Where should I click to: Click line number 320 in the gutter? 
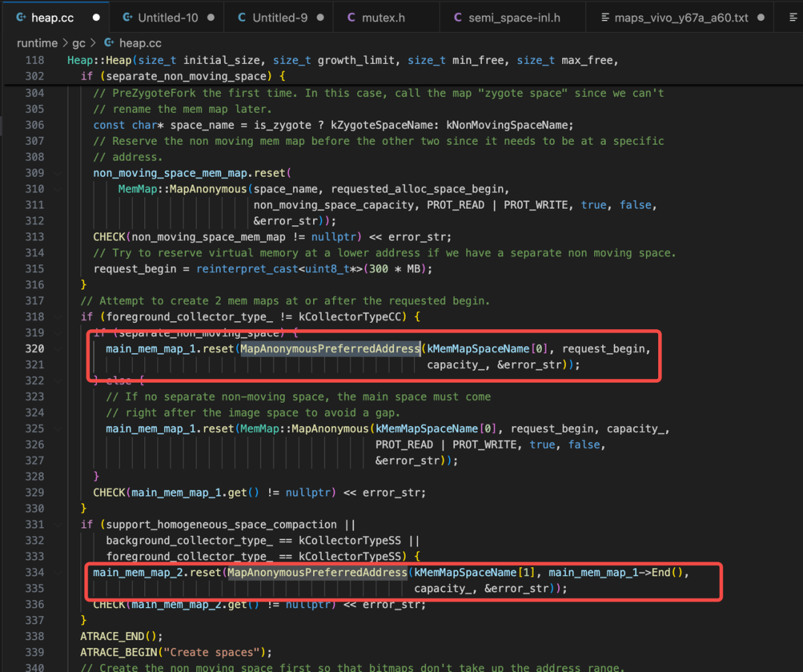tap(34, 349)
